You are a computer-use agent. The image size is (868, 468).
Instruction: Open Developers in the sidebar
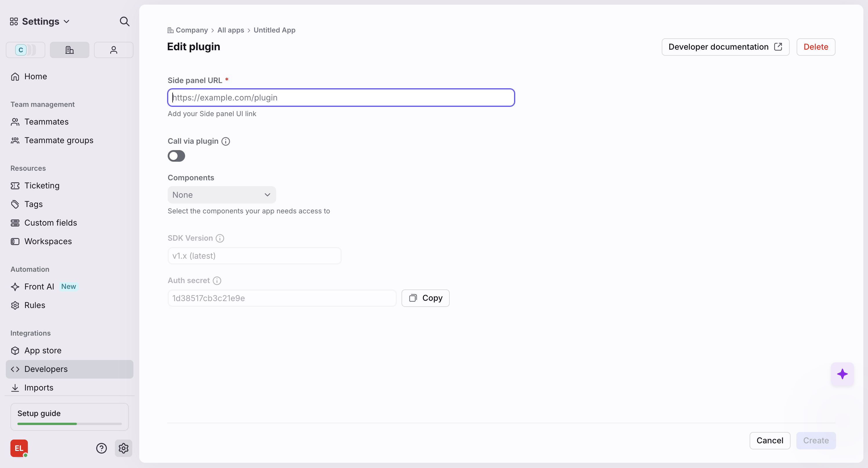pyautogui.click(x=46, y=369)
